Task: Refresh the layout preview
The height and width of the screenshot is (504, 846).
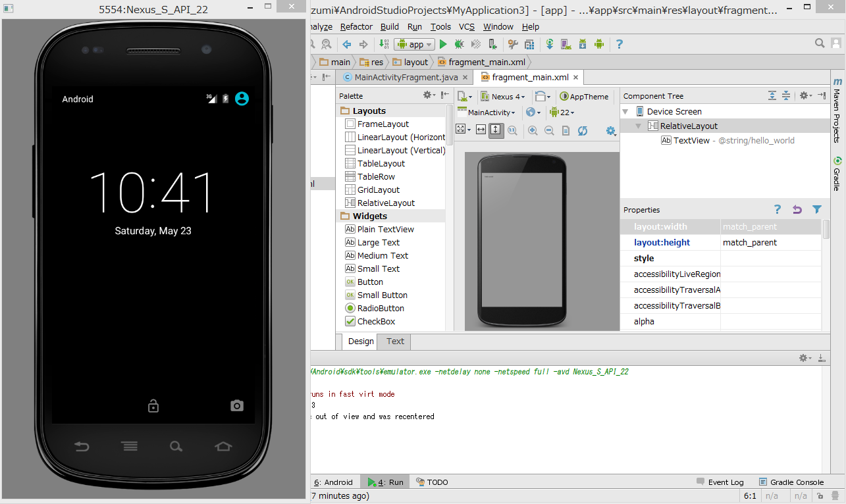Action: click(583, 131)
